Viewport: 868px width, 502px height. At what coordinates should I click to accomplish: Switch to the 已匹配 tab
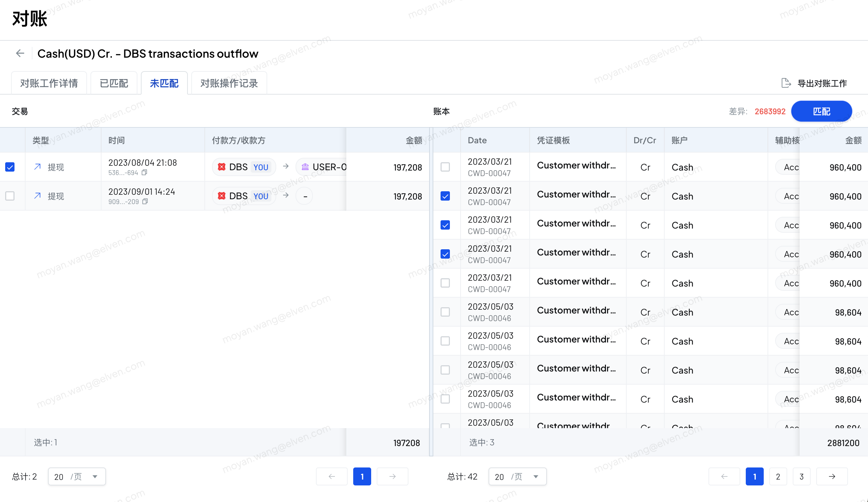[x=114, y=83]
